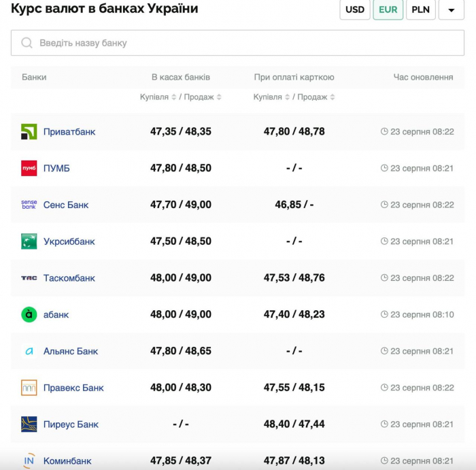
Task: Switch to the USD currency tab
Action: [355, 10]
